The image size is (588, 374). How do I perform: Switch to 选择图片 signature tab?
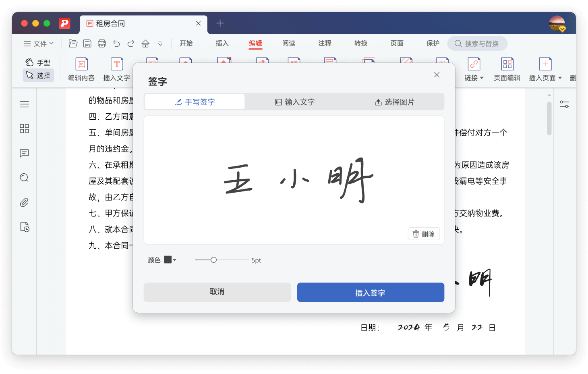click(394, 102)
